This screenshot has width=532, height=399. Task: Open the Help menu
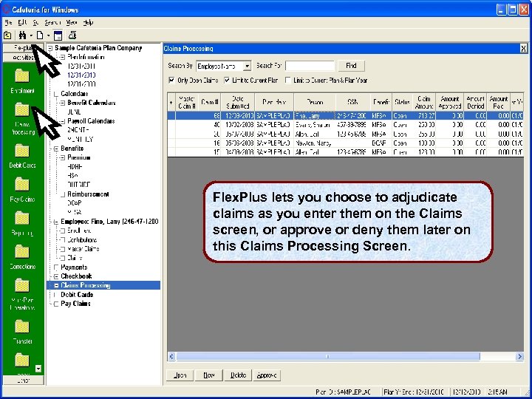[88, 22]
